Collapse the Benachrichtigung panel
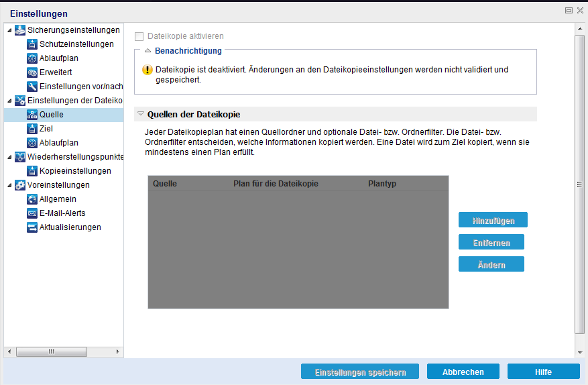 coord(148,50)
